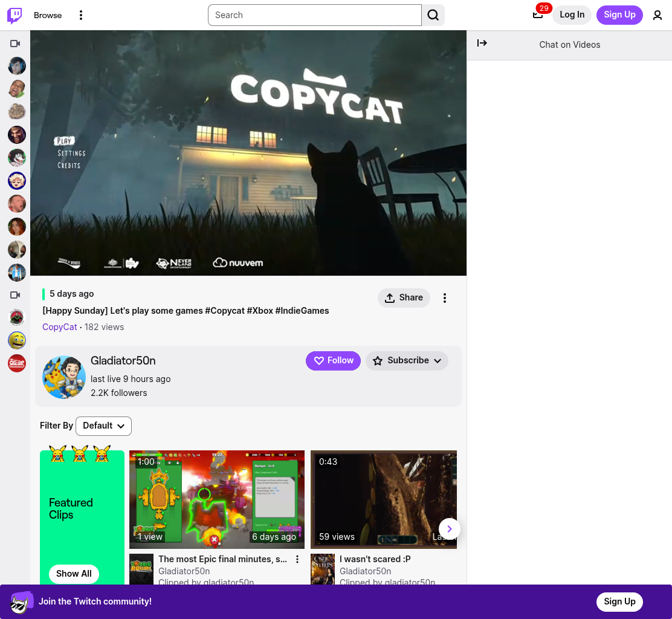This screenshot has height=619, width=672.
Task: Open the blue headphones streamer avatar
Action: (17, 66)
